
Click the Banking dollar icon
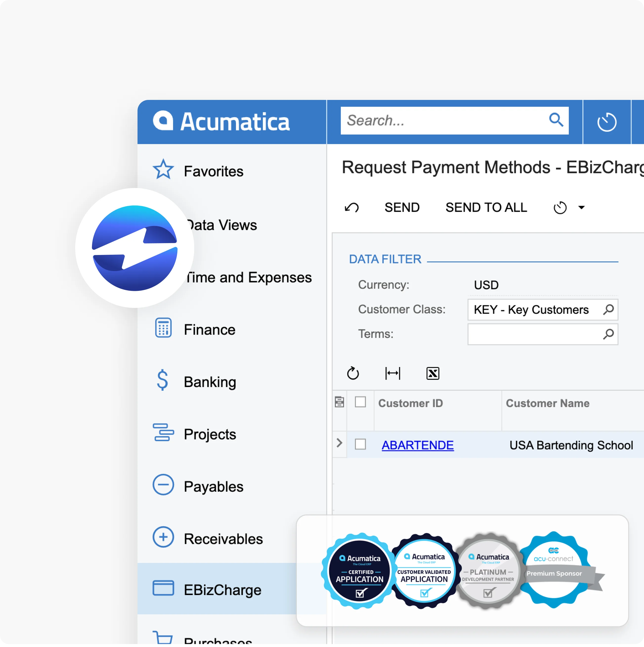pos(162,380)
